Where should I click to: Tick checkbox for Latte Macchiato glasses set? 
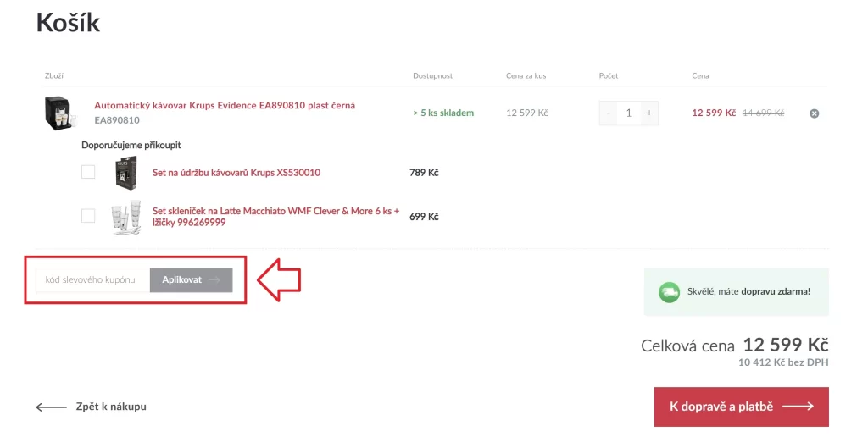[88, 216]
